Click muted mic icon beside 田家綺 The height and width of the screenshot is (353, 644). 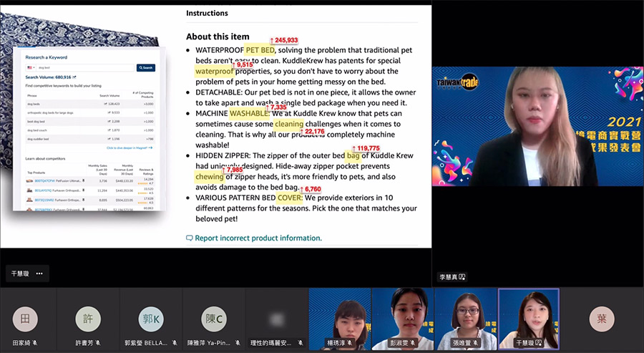35,343
